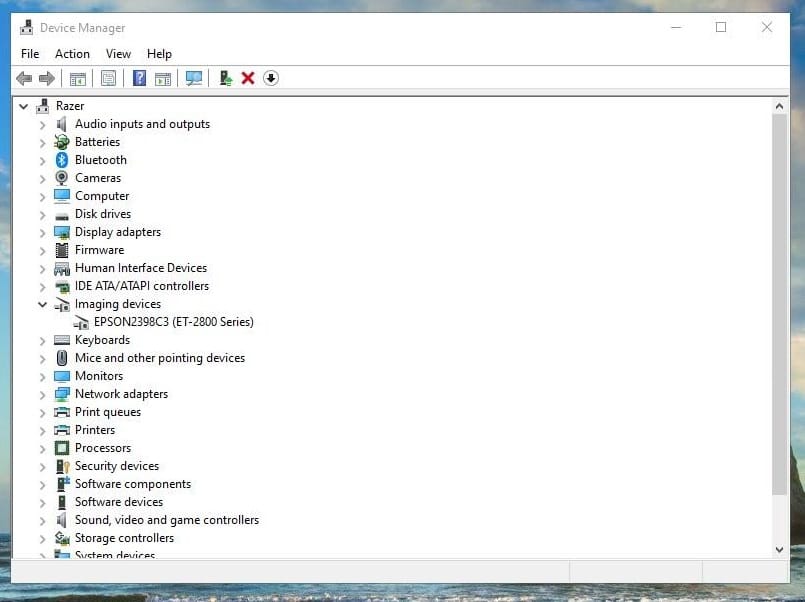Expand the Network adapters category
The width and height of the screenshot is (805, 602).
[43, 395]
